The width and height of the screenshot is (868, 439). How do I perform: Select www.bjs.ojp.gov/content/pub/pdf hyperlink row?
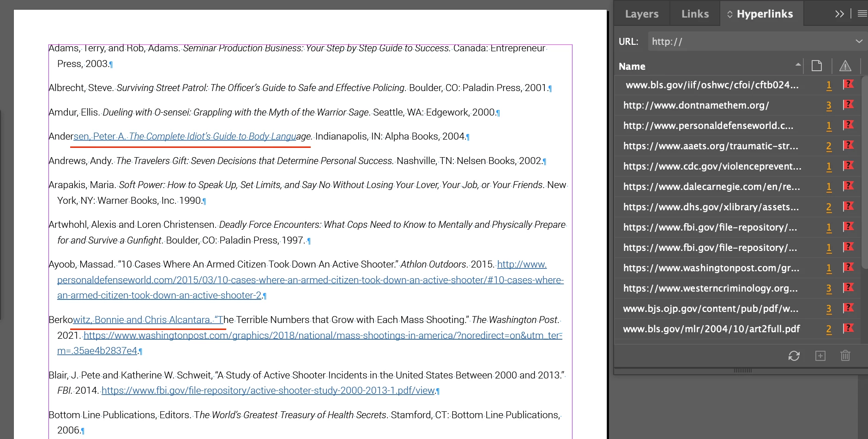point(737,309)
